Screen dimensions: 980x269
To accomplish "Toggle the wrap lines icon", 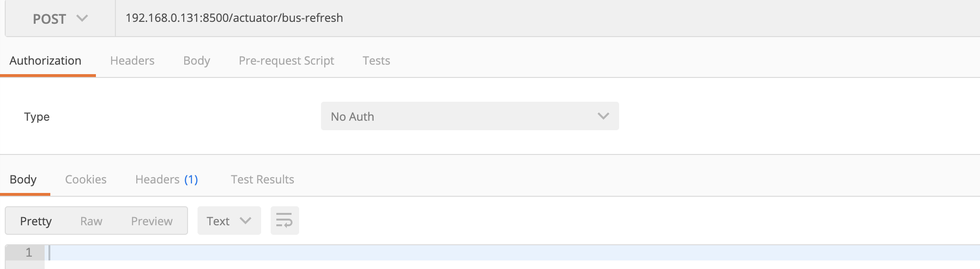I will 284,221.
